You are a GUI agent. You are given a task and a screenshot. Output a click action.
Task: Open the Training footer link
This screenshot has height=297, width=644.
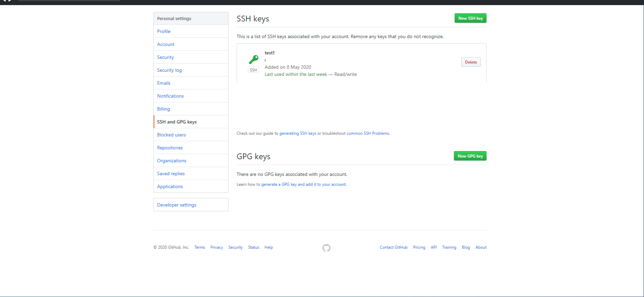click(449, 247)
